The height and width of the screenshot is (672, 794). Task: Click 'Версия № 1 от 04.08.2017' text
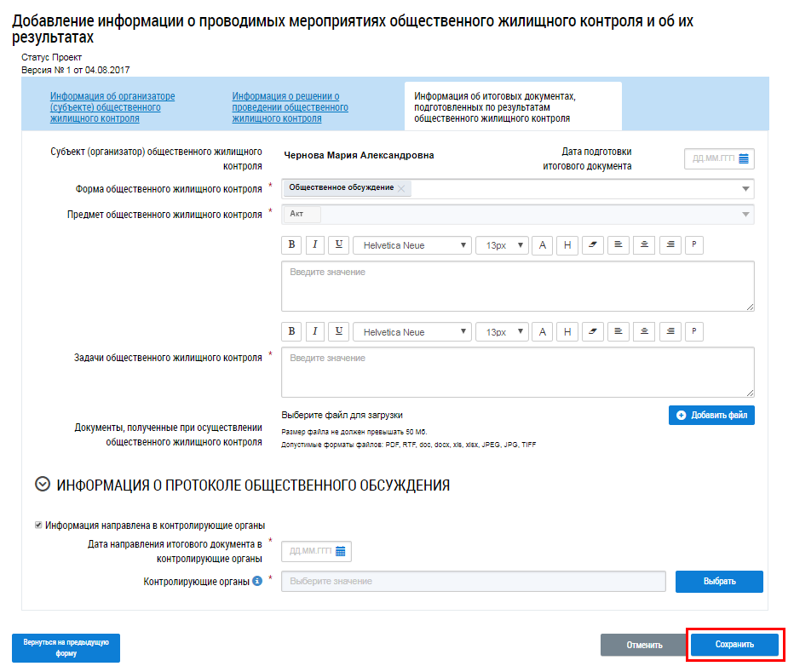pyautogui.click(x=76, y=70)
